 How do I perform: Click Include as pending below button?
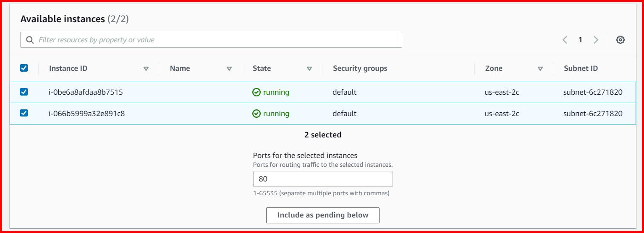point(323,215)
